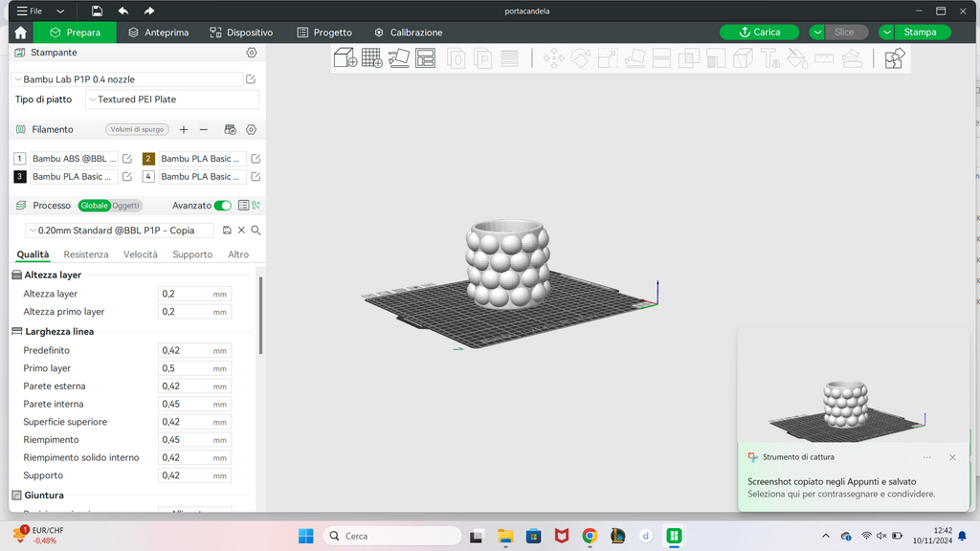
Task: Switch process scope to Oggetti
Action: pos(125,206)
